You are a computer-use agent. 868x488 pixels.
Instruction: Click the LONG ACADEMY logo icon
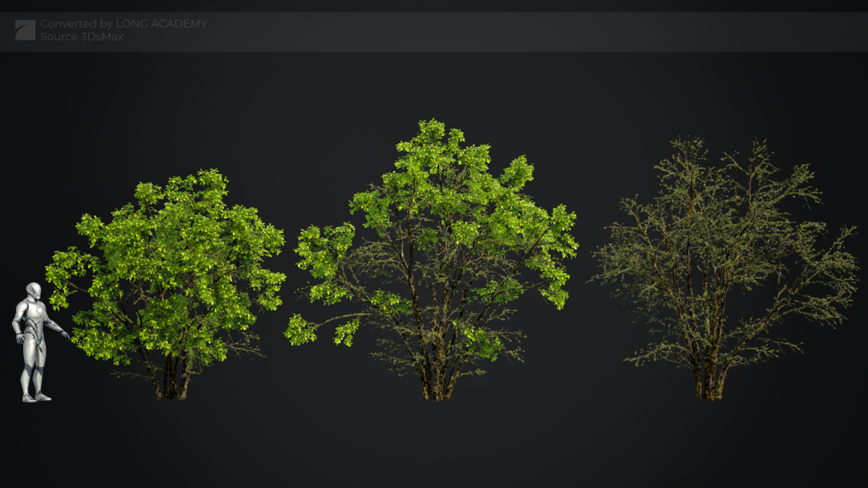(x=25, y=30)
